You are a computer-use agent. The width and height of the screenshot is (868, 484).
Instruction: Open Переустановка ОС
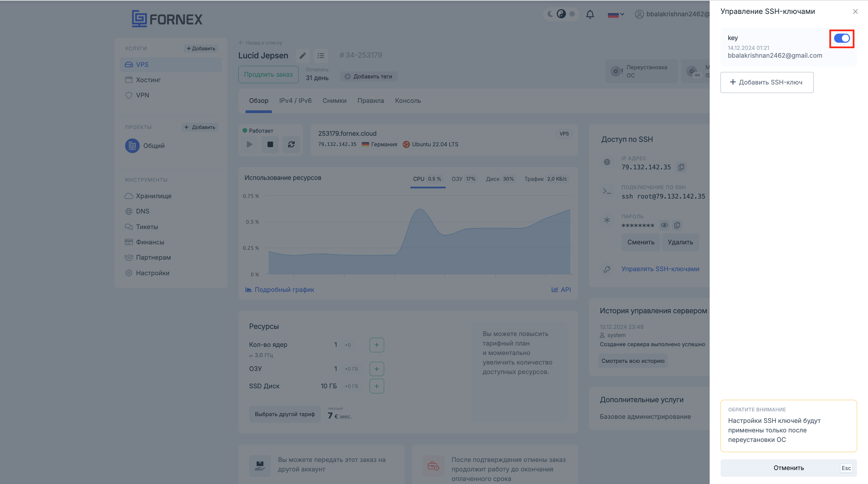[x=641, y=71]
